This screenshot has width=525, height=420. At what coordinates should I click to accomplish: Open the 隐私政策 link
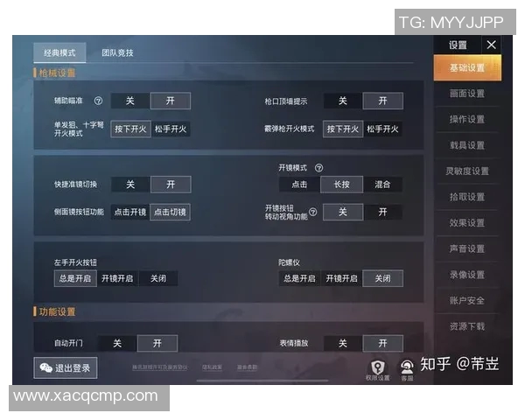pyautogui.click(x=212, y=367)
